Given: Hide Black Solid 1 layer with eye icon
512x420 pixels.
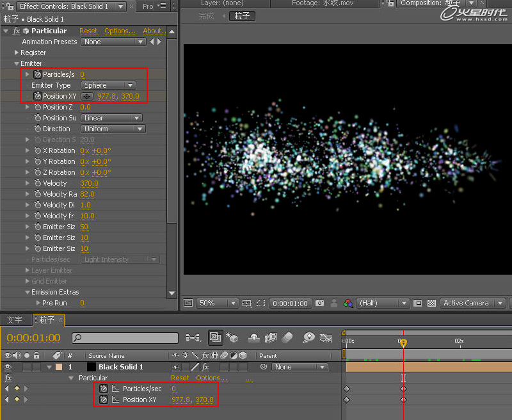Looking at the screenshot, I should coord(8,367).
